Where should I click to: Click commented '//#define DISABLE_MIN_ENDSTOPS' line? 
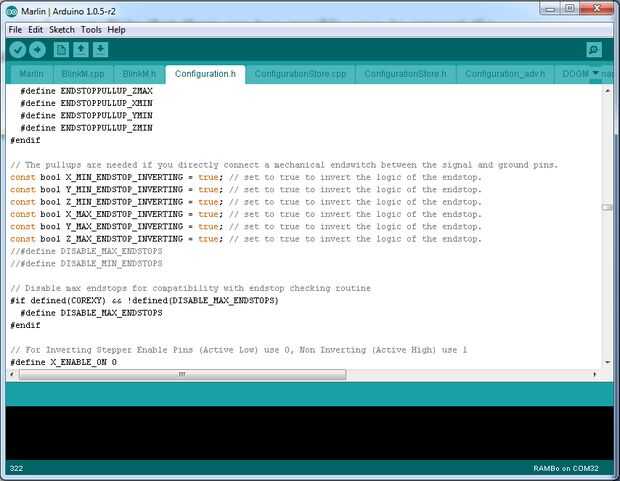pyautogui.click(x=86, y=263)
